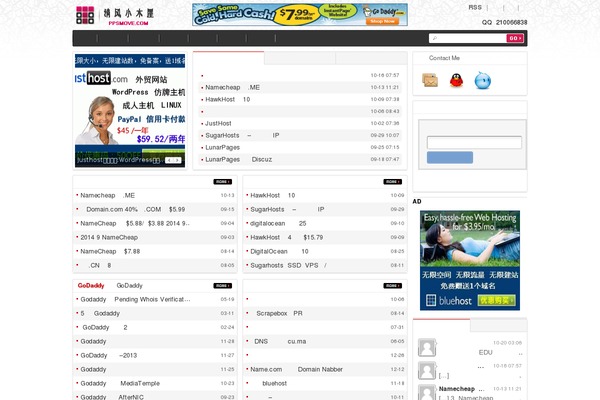600x400 pixels.
Task: Open the JustHost post dated 10-02
Action: [218, 123]
